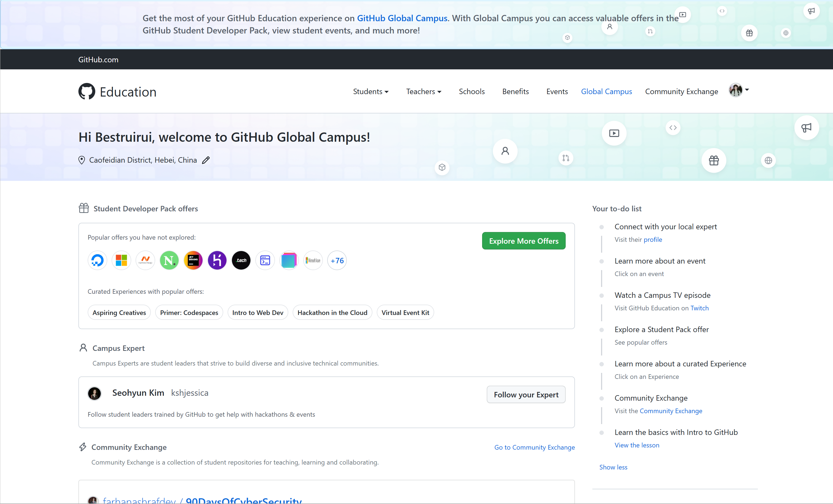Select the Hackathon in the Cloud experience
The width and height of the screenshot is (833, 504).
tap(332, 313)
